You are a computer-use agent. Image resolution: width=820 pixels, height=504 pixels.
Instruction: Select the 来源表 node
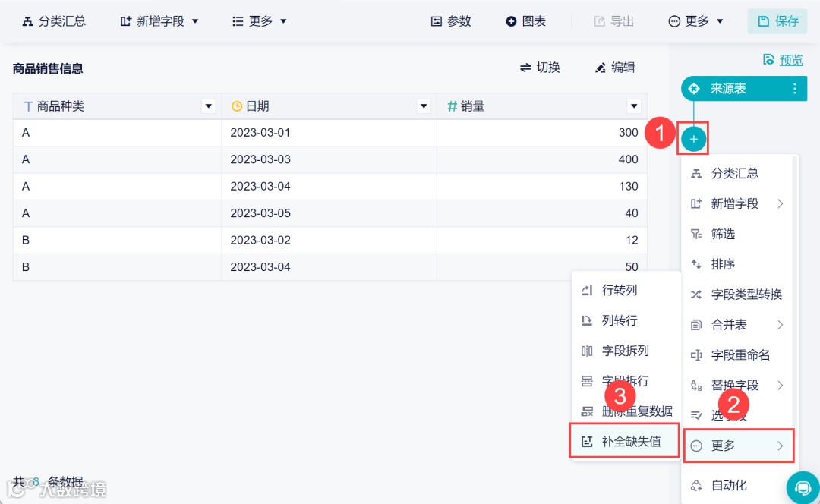pyautogui.click(x=743, y=88)
